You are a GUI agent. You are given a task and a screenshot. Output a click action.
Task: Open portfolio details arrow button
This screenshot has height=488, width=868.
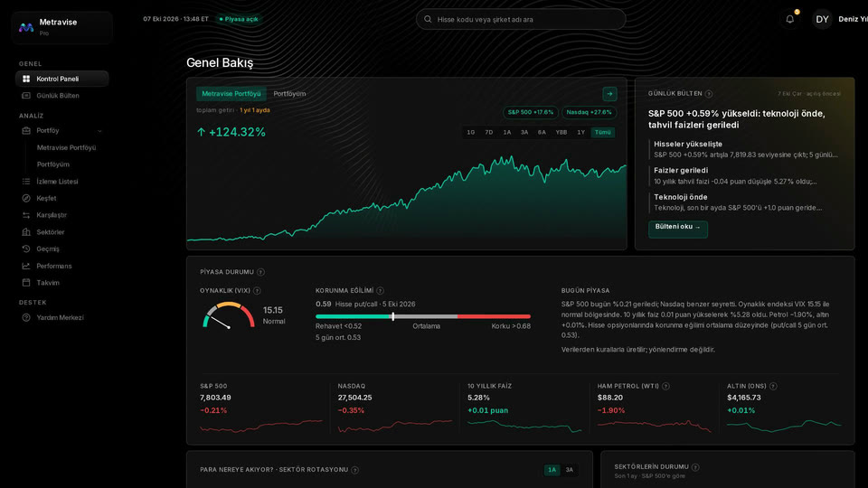click(609, 93)
